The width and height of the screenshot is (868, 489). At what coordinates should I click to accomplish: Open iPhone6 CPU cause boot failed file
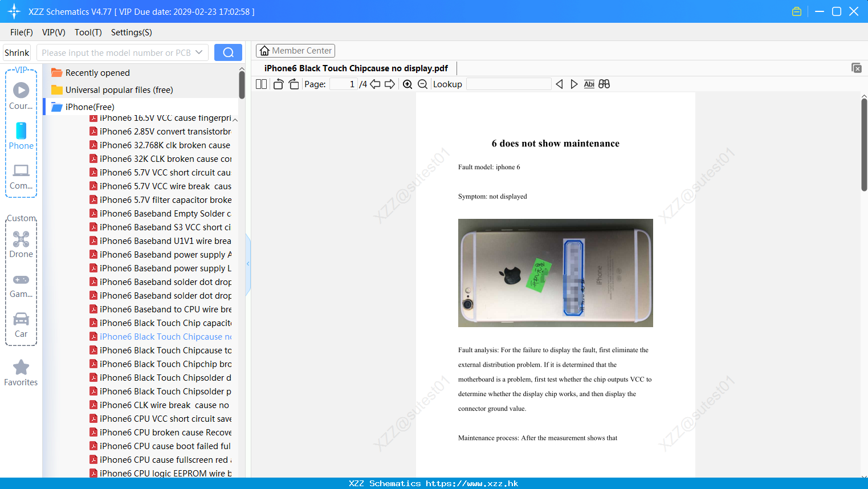point(160,446)
